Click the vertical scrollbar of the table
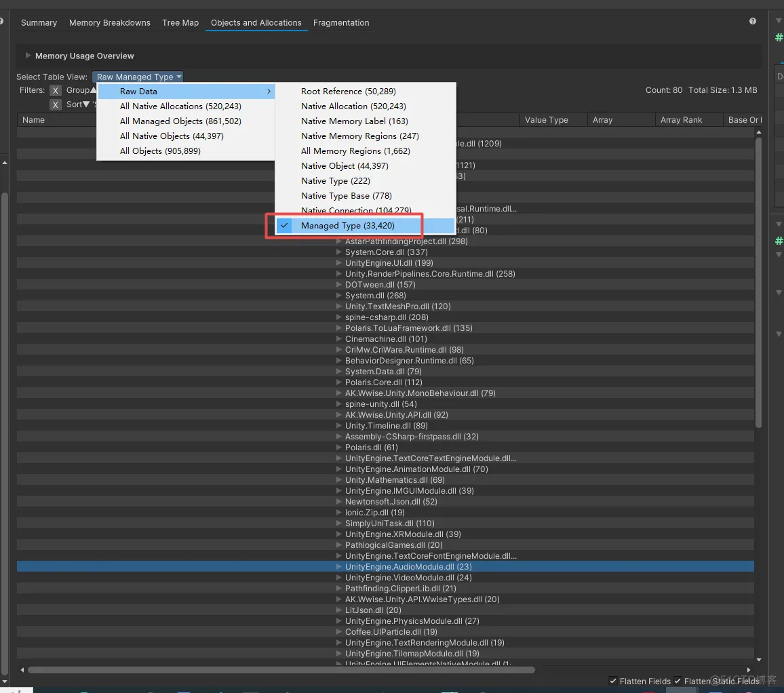 pos(758,283)
